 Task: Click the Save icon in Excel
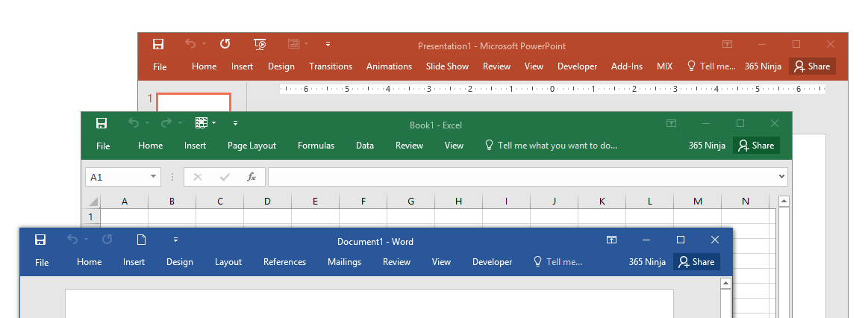pyautogui.click(x=102, y=123)
